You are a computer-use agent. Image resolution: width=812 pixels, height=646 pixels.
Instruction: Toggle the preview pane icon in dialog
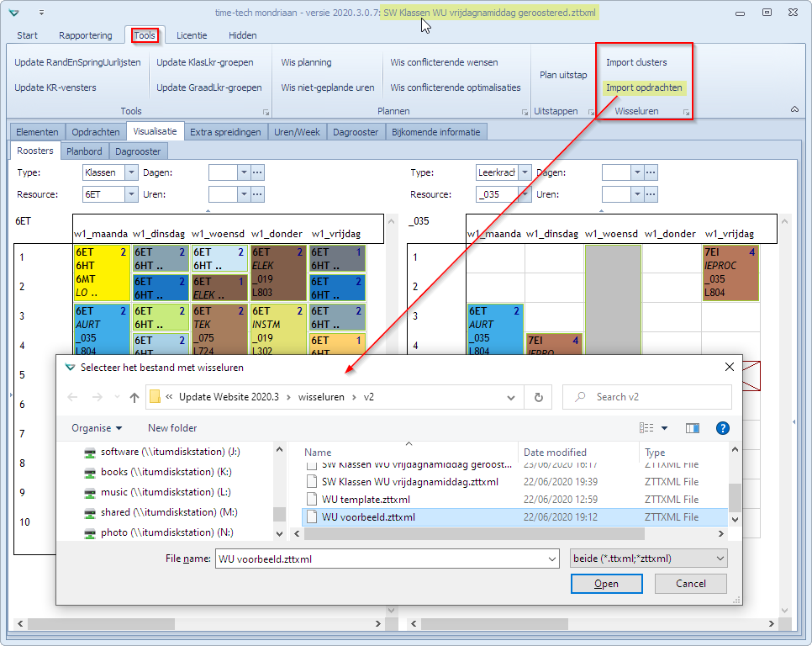pyautogui.click(x=693, y=428)
